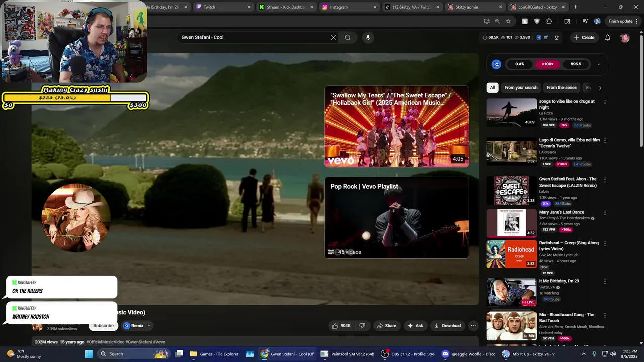Click the magnifier search button
This screenshot has height=362, width=644.
(348, 37)
